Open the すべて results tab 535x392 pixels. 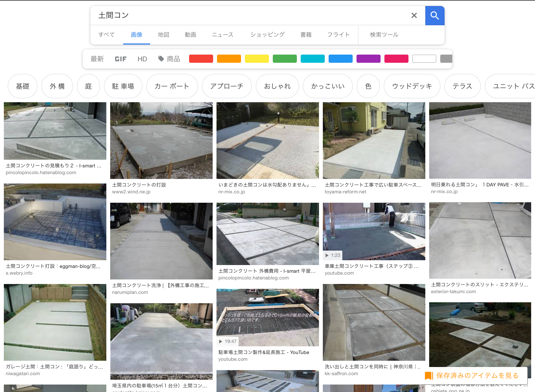(x=107, y=35)
